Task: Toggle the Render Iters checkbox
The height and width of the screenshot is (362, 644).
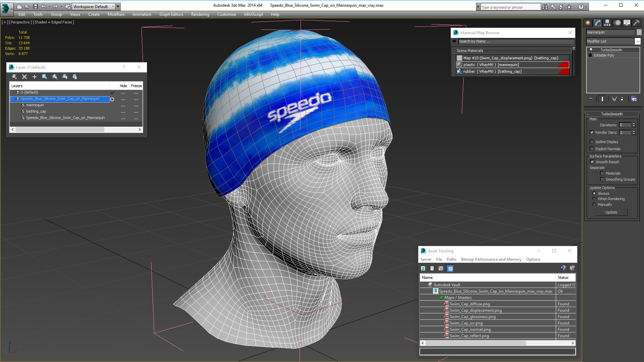Action: click(x=592, y=132)
